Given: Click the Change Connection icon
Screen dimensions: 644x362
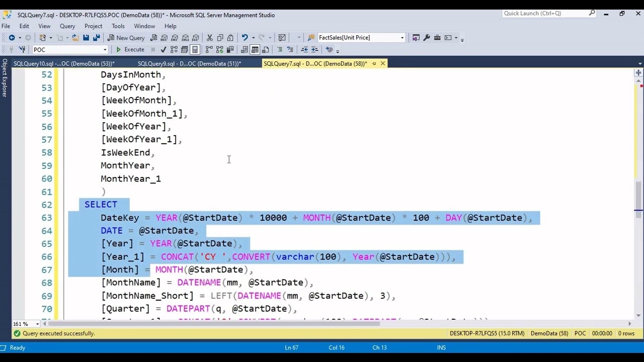Looking at the screenshot, I should point(22,49).
